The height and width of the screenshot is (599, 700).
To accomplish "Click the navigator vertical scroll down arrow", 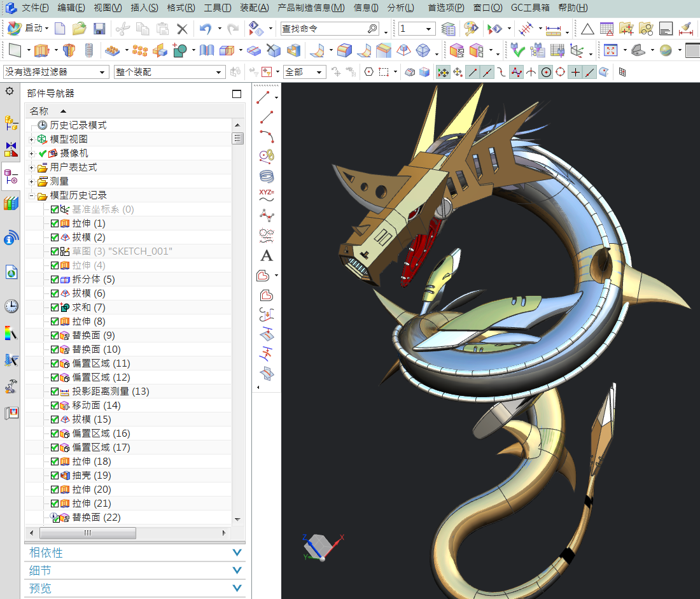I will (237, 519).
